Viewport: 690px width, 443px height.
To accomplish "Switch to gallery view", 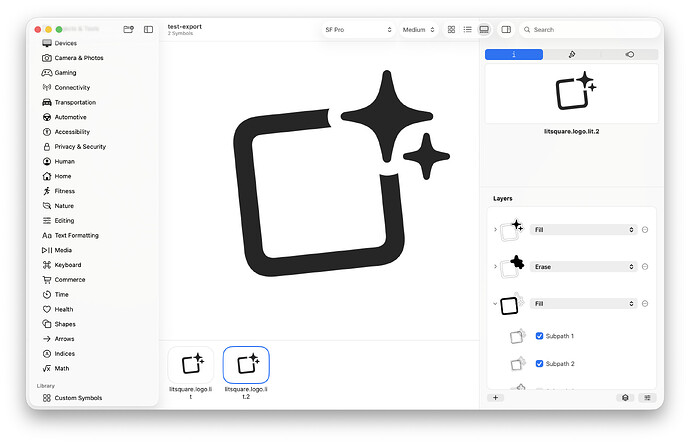I will (x=484, y=29).
